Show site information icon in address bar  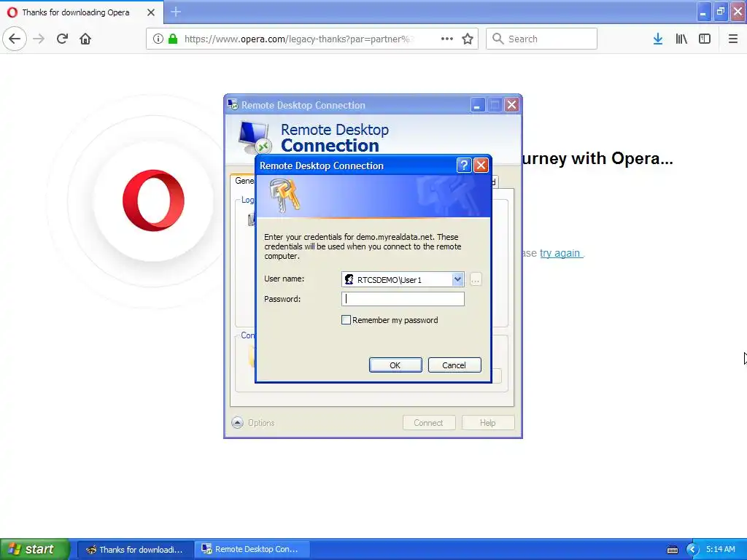coord(158,39)
